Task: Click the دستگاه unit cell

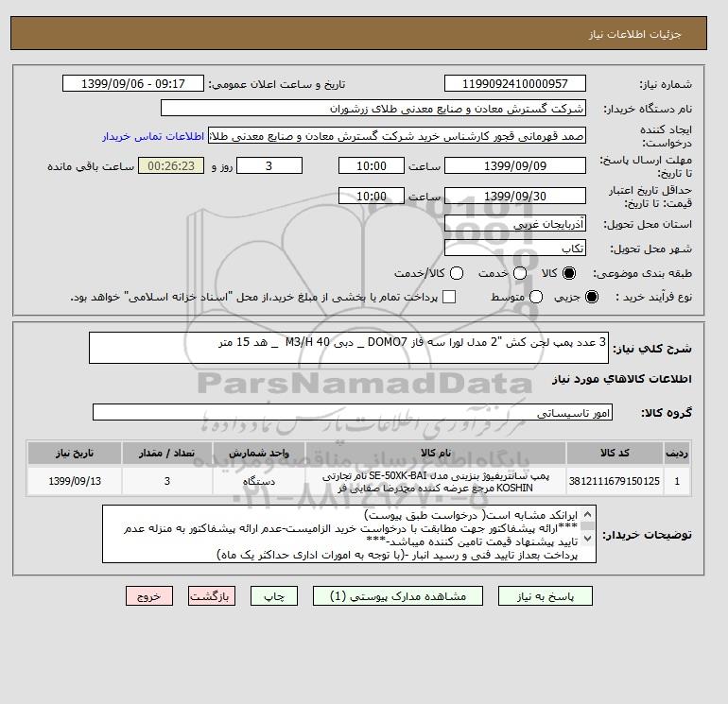Action: (x=259, y=481)
